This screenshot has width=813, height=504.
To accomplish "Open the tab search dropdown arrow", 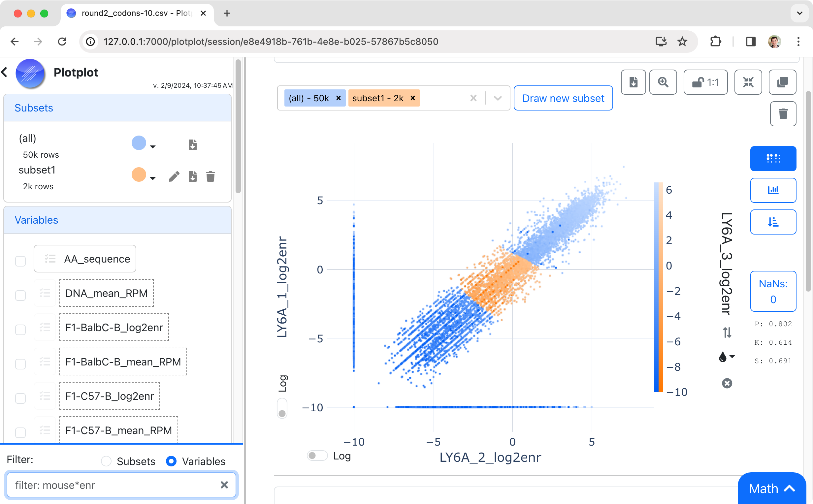I will [800, 13].
